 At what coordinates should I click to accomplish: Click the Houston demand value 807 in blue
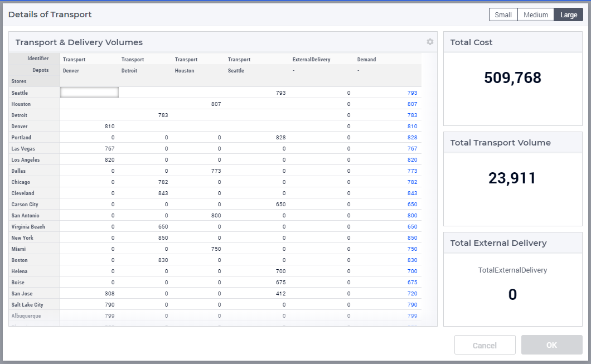point(413,104)
